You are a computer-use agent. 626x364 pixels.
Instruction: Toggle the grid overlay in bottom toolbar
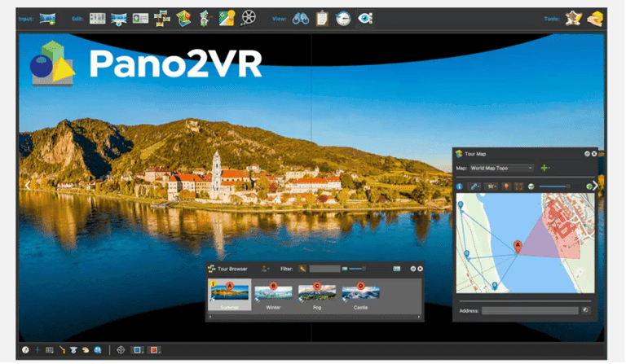point(50,350)
